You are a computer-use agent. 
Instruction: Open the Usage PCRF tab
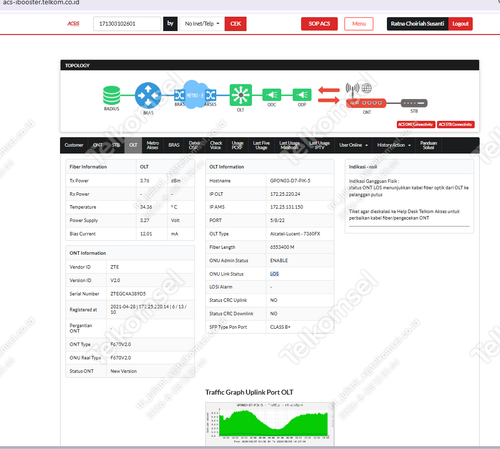(237, 145)
